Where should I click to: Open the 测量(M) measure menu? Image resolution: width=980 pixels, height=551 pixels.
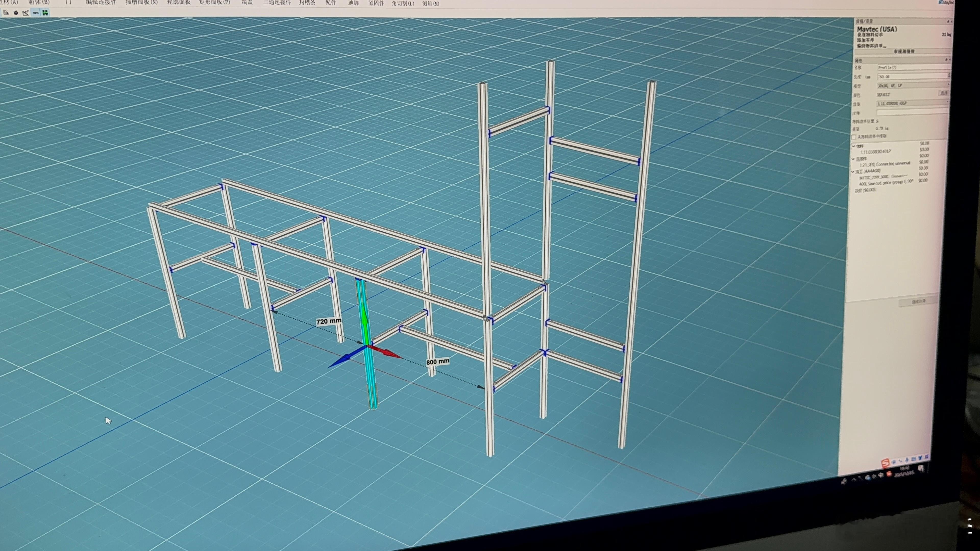click(431, 3)
